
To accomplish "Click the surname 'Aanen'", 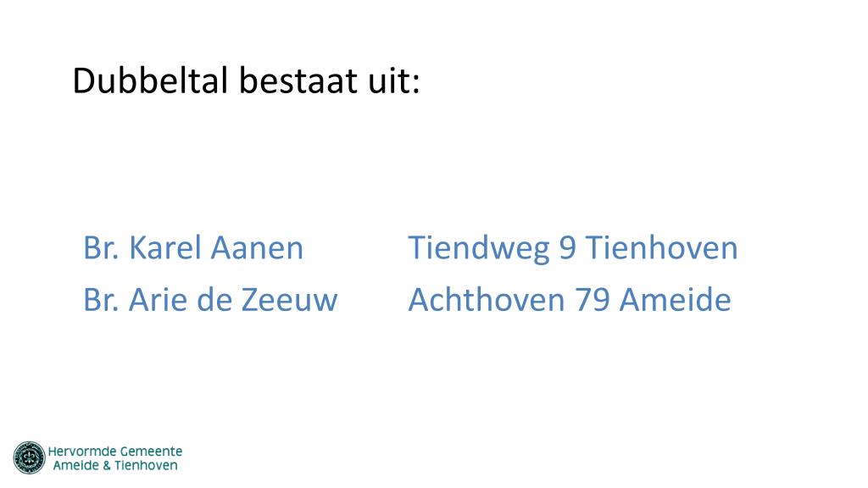I will (257, 247).
